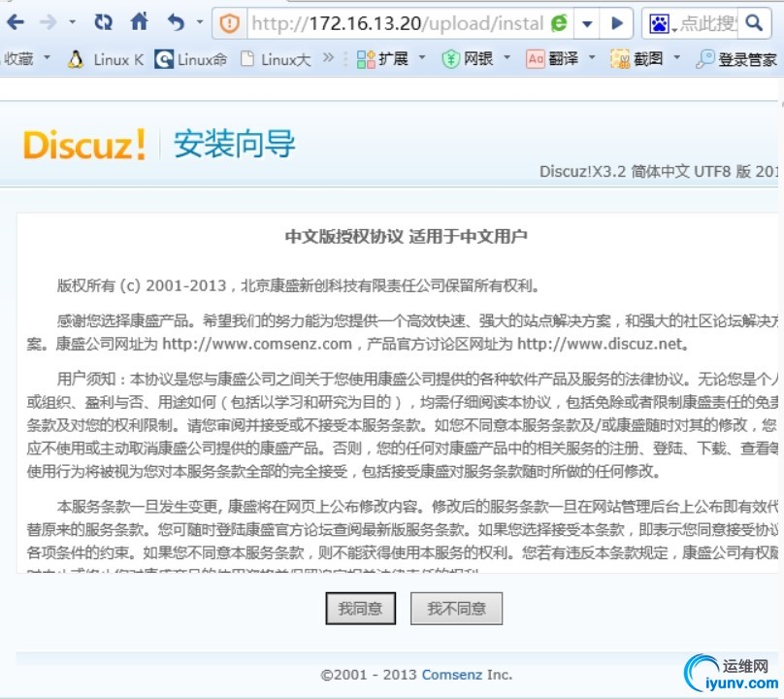Click the http://www.comsenz.com address text
This screenshot has width=784, height=699.
coord(257,344)
